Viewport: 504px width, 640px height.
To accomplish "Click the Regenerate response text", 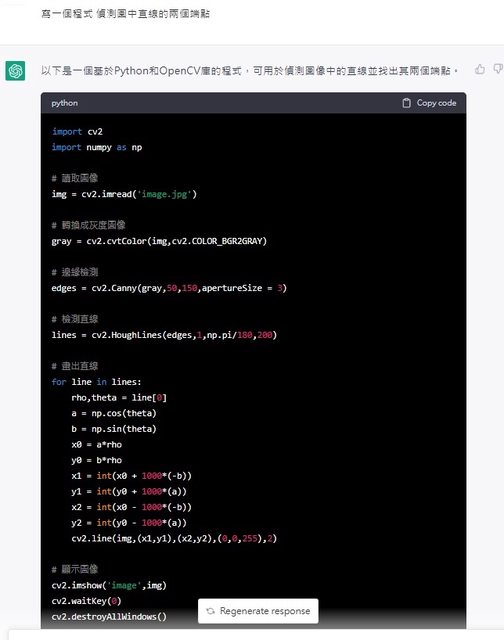I will pyautogui.click(x=265, y=611).
